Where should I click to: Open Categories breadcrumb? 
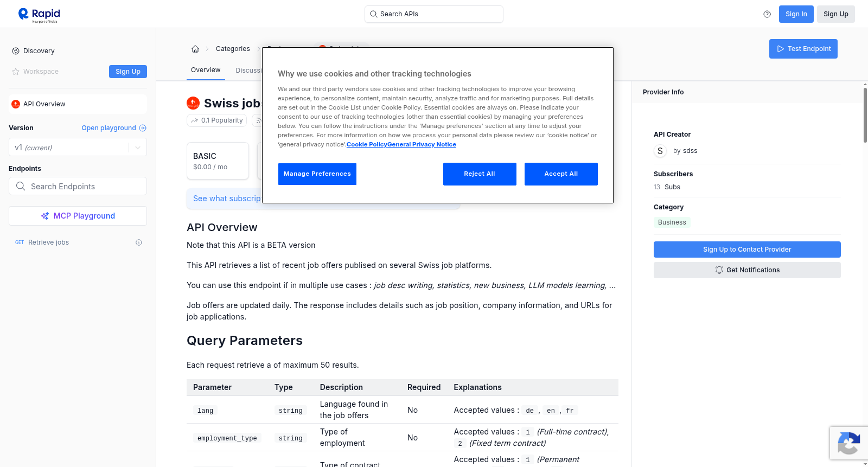click(233, 49)
